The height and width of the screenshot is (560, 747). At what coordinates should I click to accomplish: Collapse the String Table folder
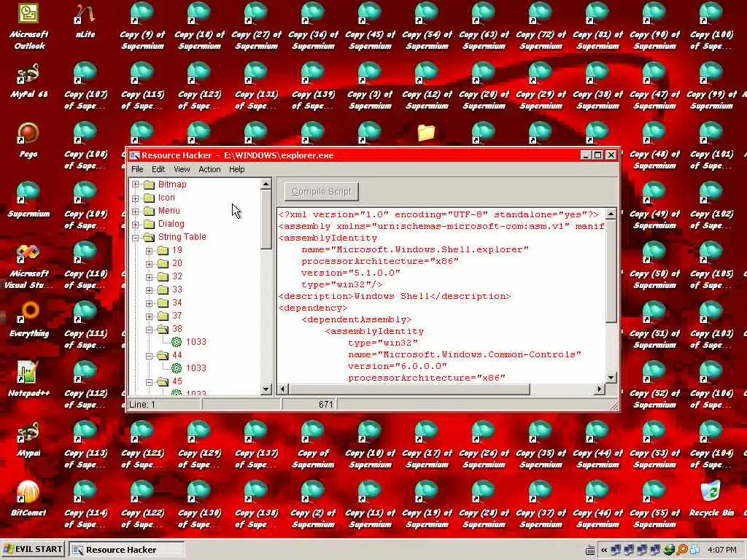point(136,237)
